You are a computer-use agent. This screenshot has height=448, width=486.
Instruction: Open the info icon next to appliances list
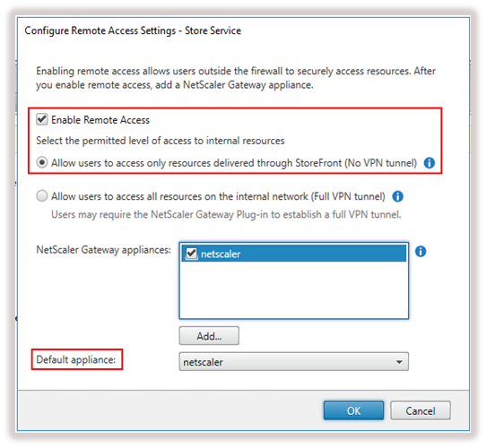pos(421,251)
